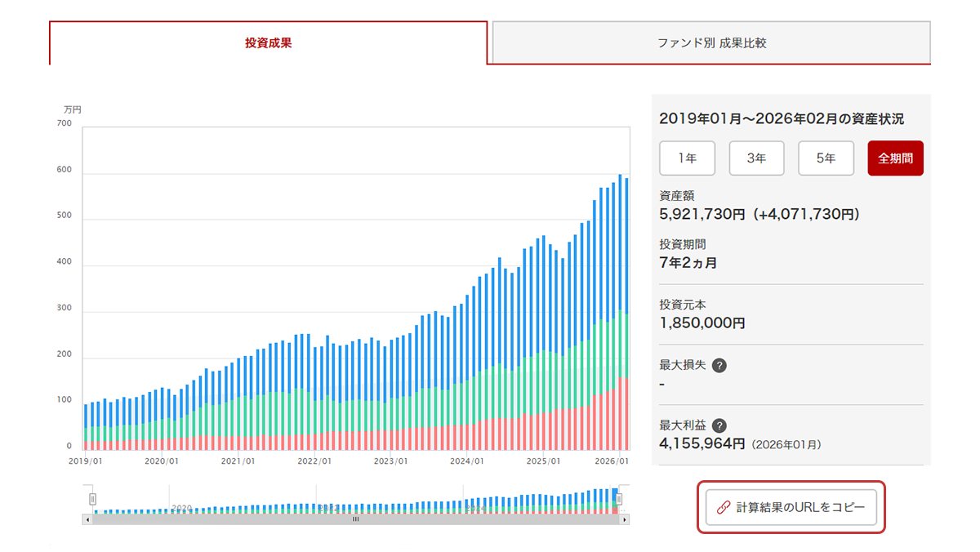Click the link icon in the URL copy button
The height and width of the screenshot is (552, 980).
722,507
